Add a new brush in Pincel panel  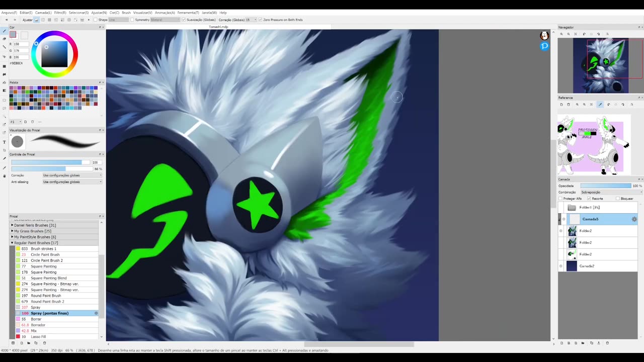pyautogui.click(x=22, y=343)
